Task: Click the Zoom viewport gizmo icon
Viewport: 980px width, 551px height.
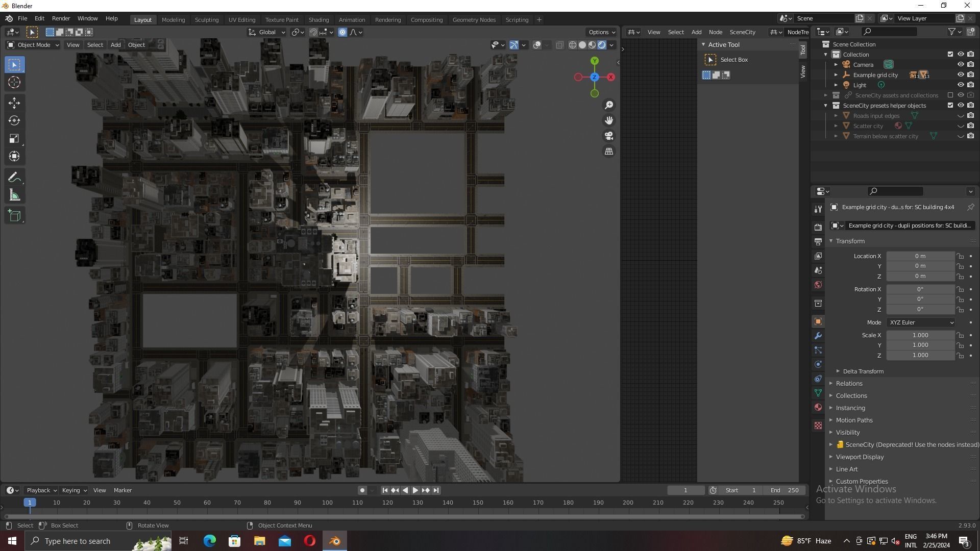Action: point(609,105)
